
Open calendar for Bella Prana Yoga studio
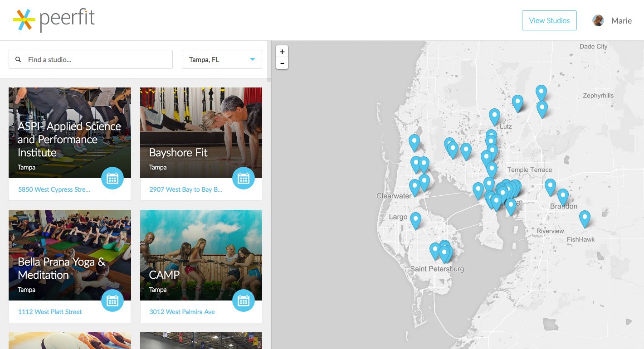point(112,301)
